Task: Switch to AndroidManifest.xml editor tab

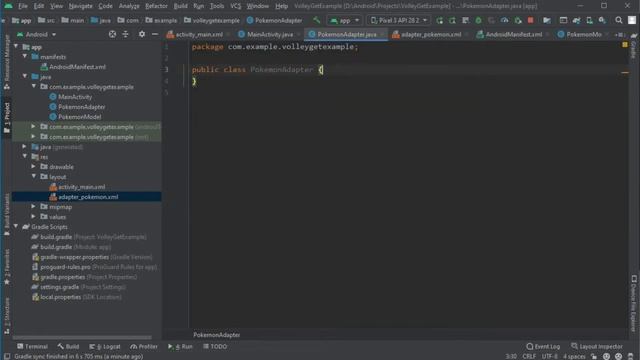Action: point(513,35)
